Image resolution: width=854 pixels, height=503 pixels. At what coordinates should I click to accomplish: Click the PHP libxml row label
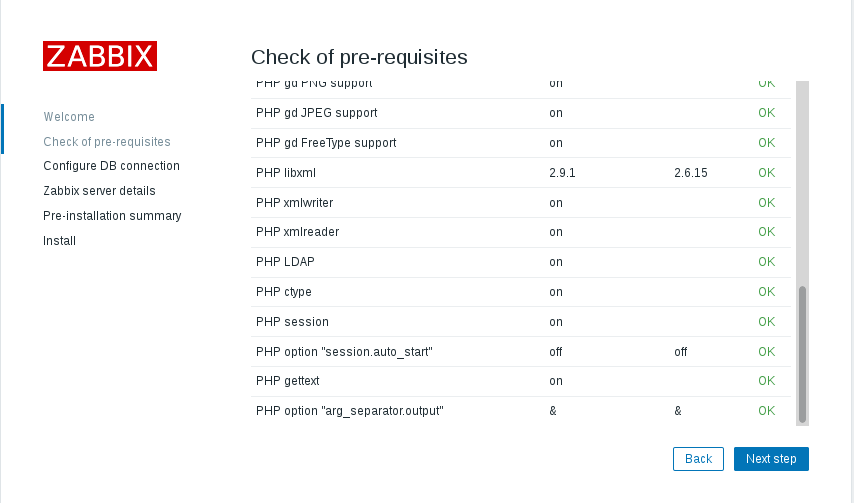point(286,173)
